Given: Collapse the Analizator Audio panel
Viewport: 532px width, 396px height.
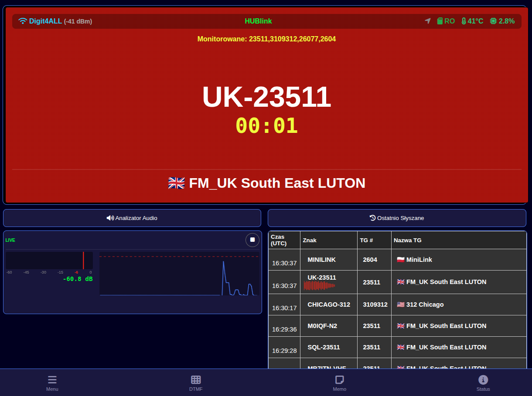Looking at the screenshot, I should [132, 218].
